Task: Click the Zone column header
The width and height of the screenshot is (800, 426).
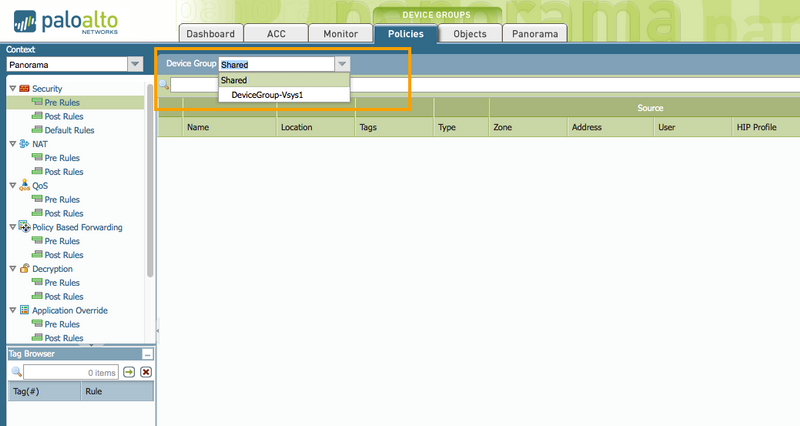Action: (528, 127)
